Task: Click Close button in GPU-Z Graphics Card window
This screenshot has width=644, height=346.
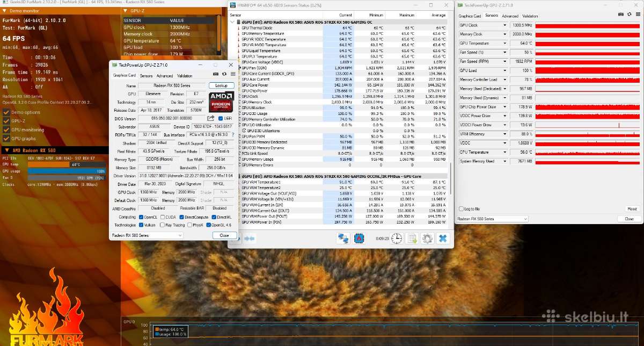Action: pyautogui.click(x=224, y=235)
